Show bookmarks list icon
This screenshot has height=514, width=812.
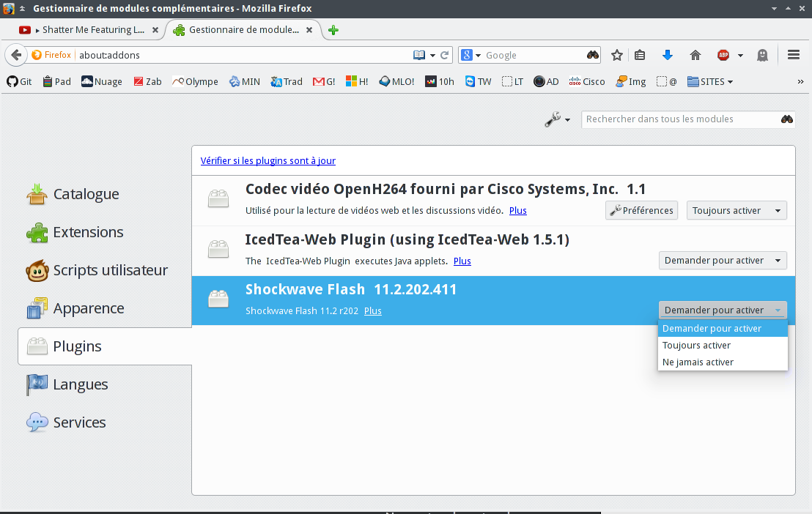(x=640, y=55)
